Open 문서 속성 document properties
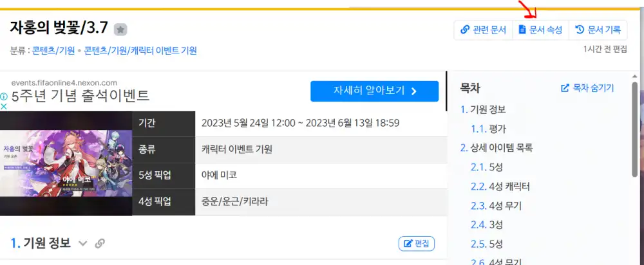 click(x=540, y=30)
